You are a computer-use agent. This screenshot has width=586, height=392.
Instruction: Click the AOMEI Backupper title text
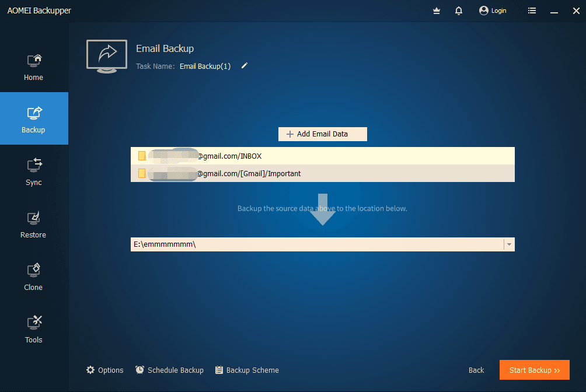point(39,10)
